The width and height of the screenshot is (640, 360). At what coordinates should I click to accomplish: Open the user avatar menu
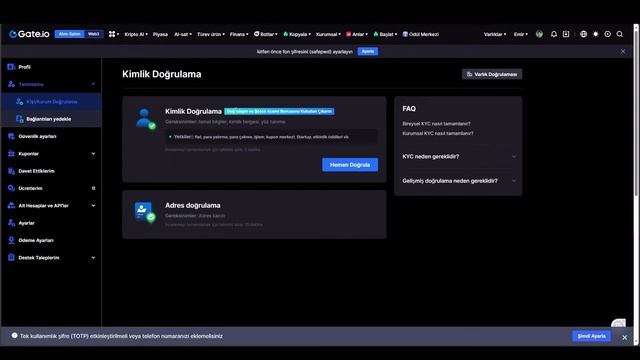coord(539,34)
